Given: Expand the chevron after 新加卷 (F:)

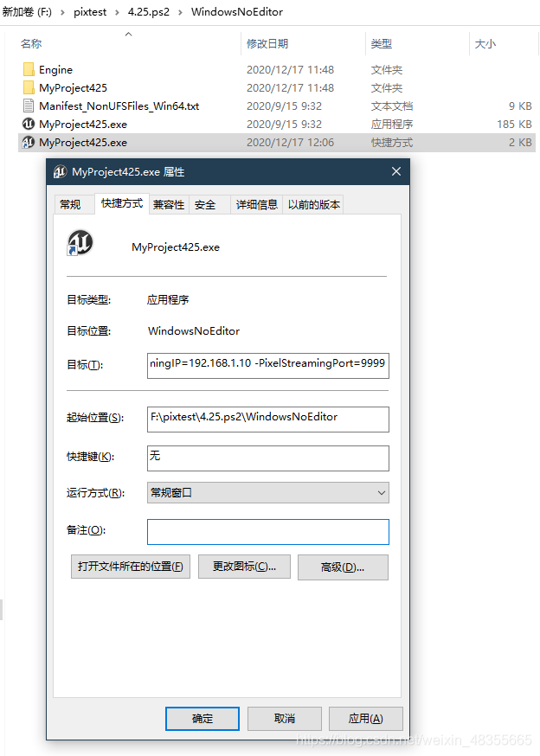Looking at the screenshot, I should [x=62, y=12].
